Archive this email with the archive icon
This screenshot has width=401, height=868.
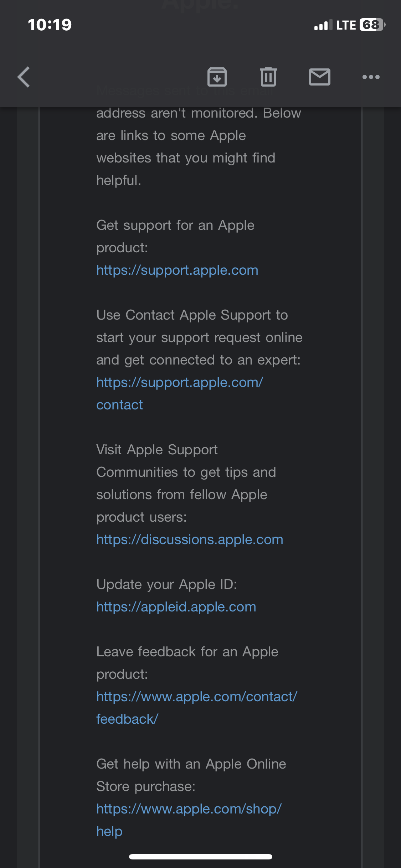tap(217, 77)
